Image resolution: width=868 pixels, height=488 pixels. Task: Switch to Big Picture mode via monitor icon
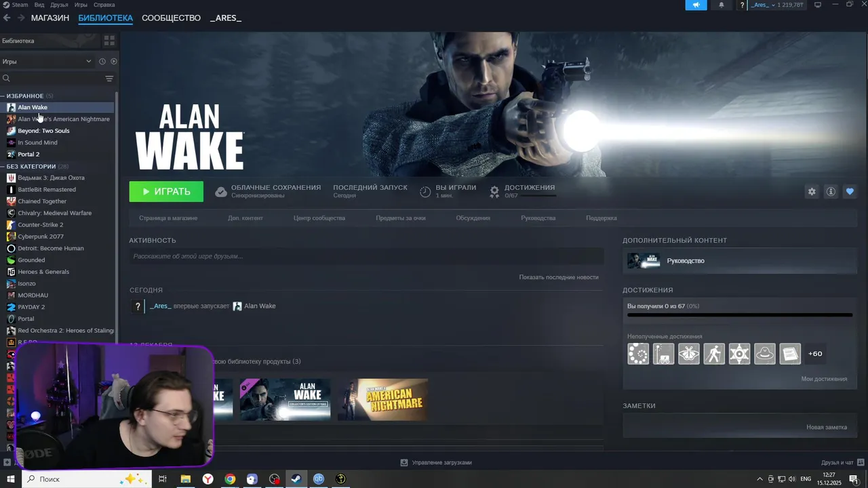pos(818,5)
